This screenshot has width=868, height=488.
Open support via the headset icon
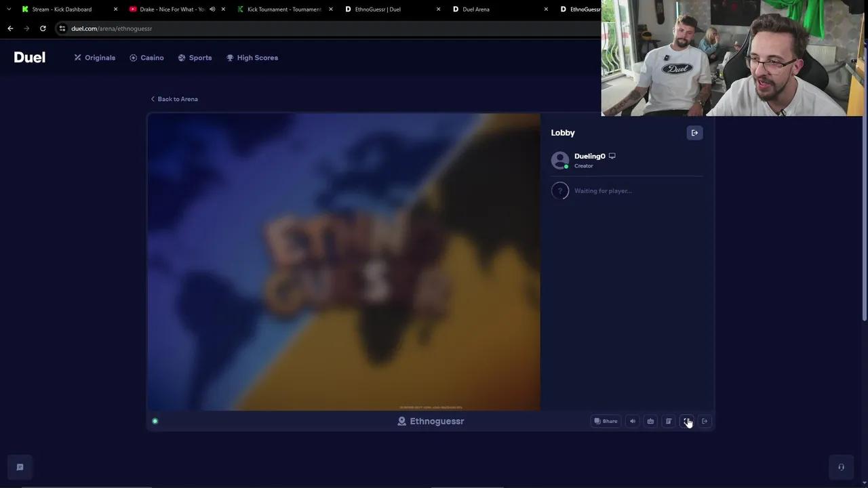pyautogui.click(x=841, y=467)
